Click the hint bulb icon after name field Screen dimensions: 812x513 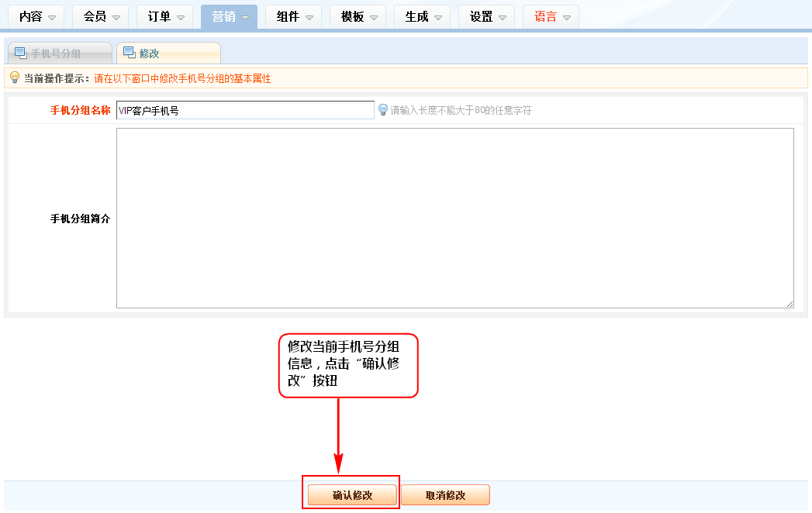click(x=382, y=110)
